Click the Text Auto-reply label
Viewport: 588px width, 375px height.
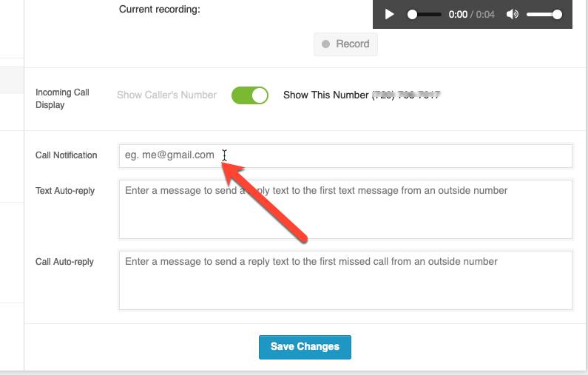(x=65, y=191)
